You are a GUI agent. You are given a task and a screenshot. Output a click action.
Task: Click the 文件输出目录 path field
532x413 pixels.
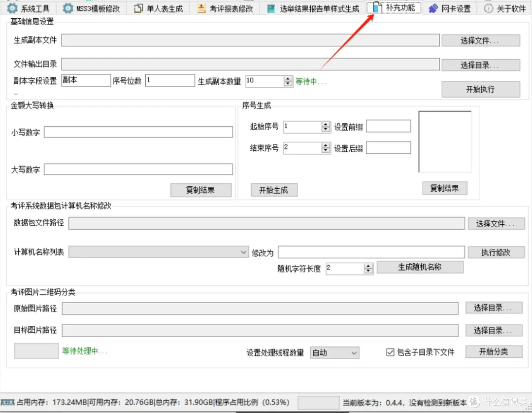tap(250, 64)
